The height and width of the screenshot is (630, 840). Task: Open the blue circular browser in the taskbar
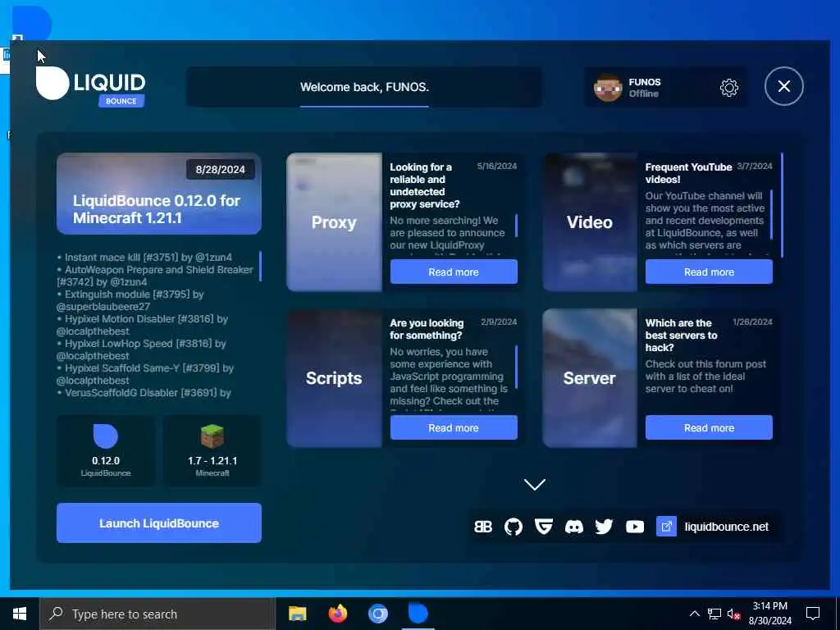point(377,614)
